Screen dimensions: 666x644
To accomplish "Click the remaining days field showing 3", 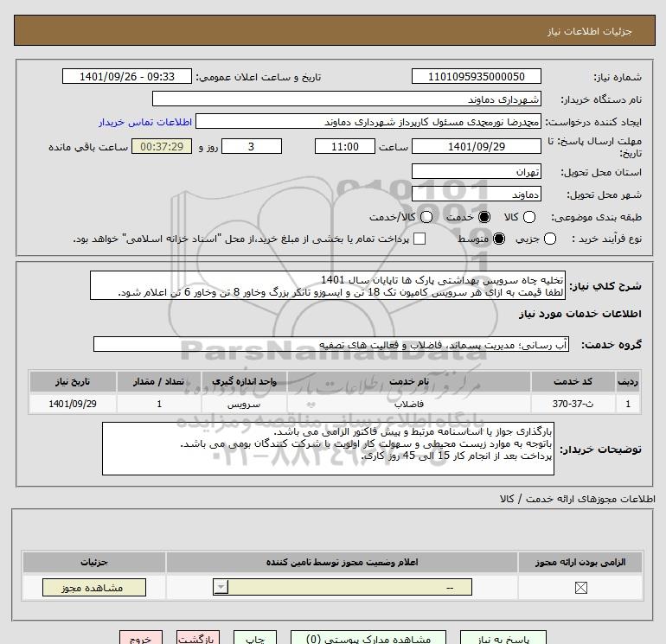I will [252, 146].
